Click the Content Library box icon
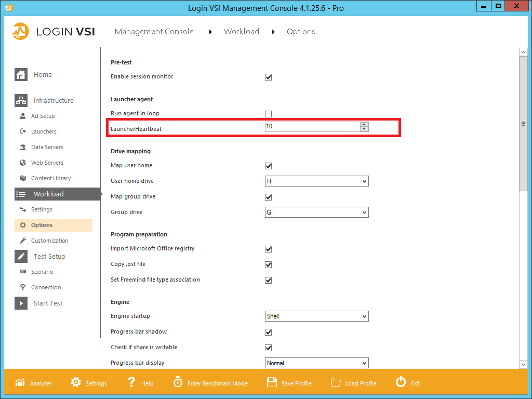 pos(23,178)
